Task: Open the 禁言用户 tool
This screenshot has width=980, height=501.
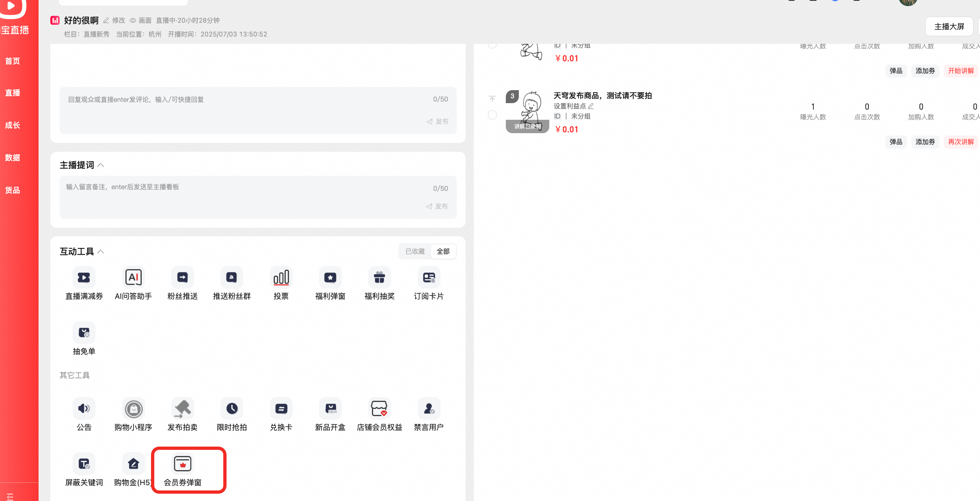Action: click(x=429, y=415)
